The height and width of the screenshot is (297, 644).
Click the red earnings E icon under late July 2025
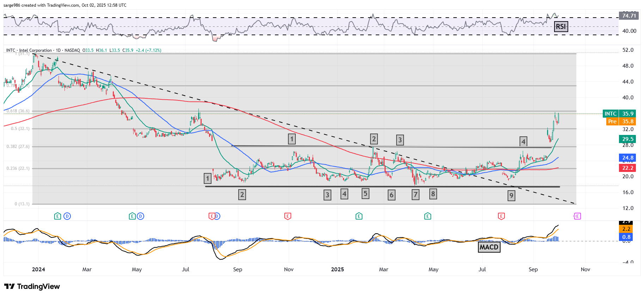point(501,216)
